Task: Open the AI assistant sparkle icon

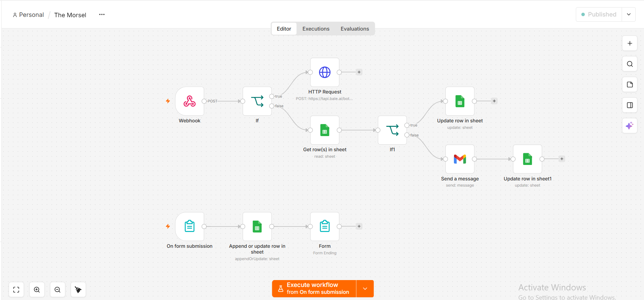Action: pos(630,126)
